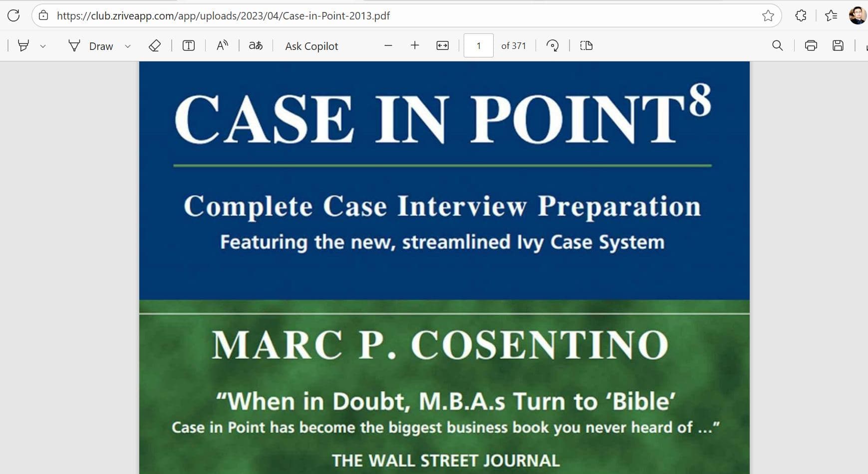Save the PDF file
The width and height of the screenshot is (868, 474).
pyautogui.click(x=839, y=45)
